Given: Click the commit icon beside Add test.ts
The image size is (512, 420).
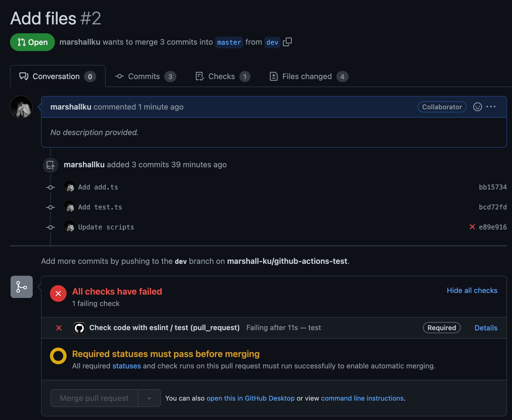Looking at the screenshot, I should coord(50,207).
